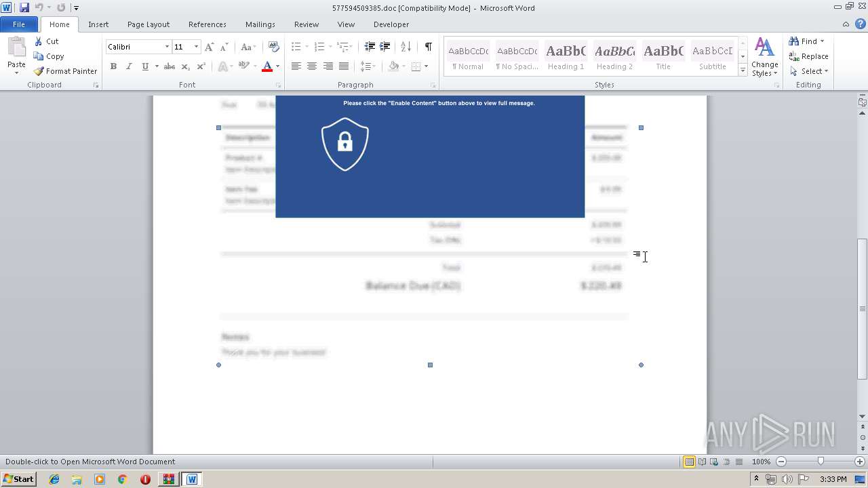
Task: Click Replace in Editing group
Action: point(809,56)
